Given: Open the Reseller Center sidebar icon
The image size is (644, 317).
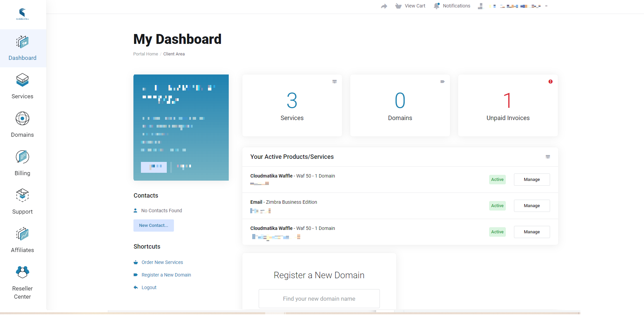Looking at the screenshot, I should point(22,272).
